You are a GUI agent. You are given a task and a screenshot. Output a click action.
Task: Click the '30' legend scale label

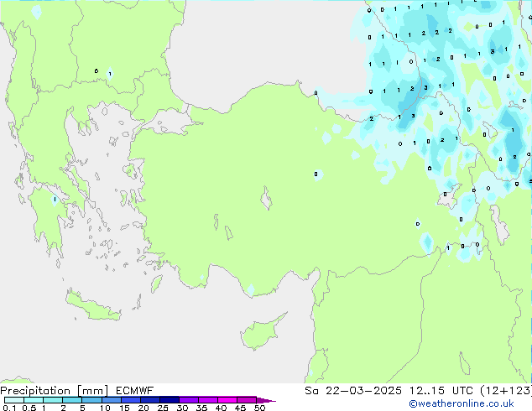tap(182, 408)
